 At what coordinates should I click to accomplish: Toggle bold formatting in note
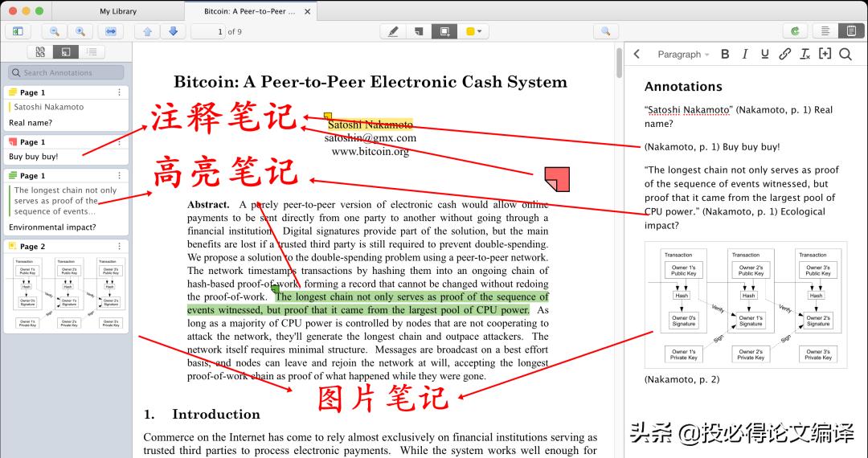[x=725, y=54]
